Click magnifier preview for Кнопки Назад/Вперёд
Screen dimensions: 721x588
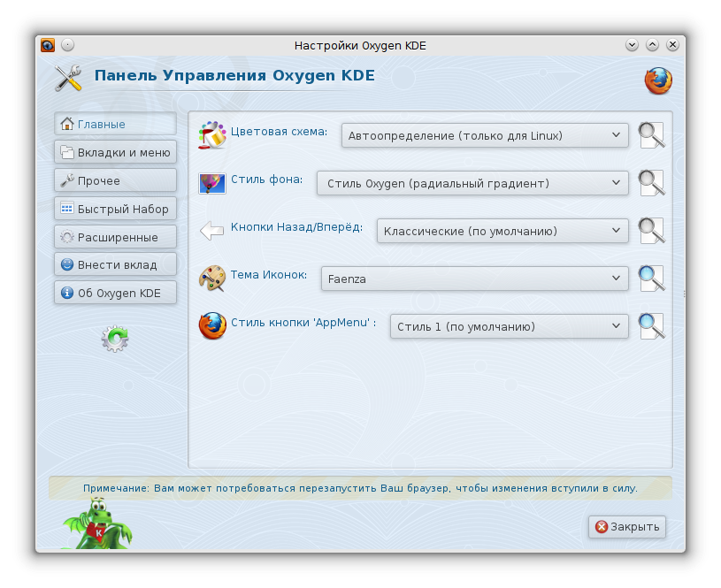coord(652,231)
